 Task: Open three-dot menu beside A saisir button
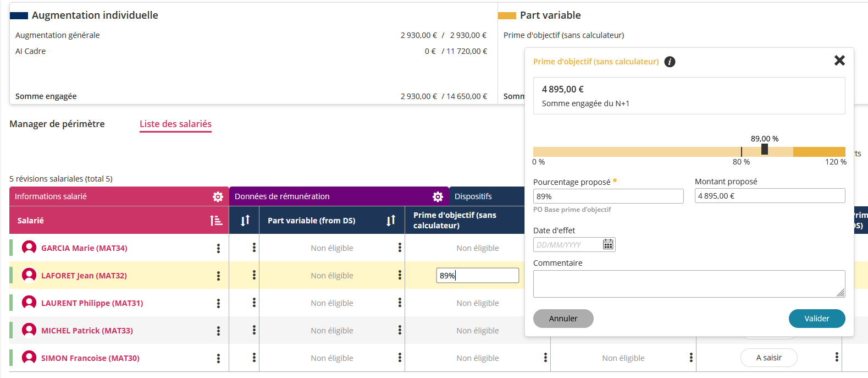click(837, 358)
